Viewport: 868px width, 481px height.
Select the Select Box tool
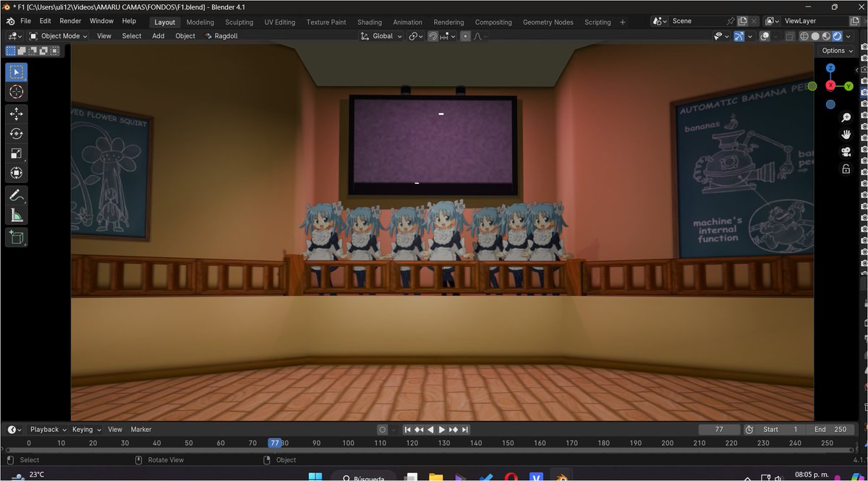16,72
